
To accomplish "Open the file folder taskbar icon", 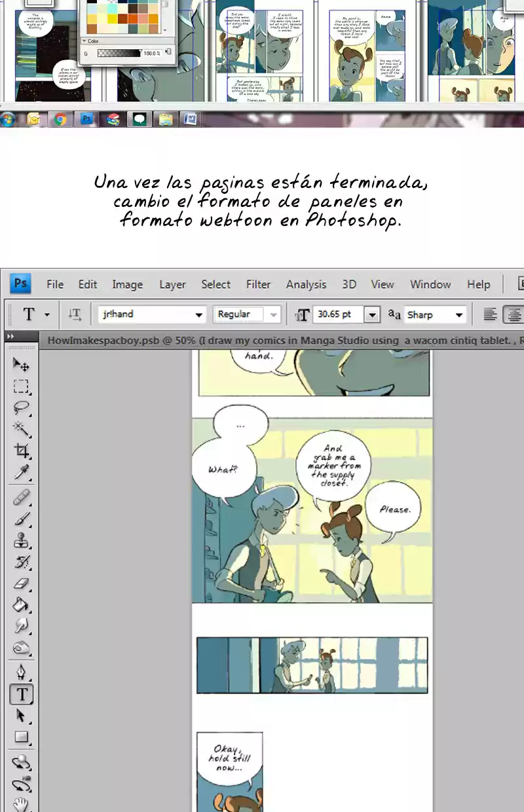I will click(166, 119).
